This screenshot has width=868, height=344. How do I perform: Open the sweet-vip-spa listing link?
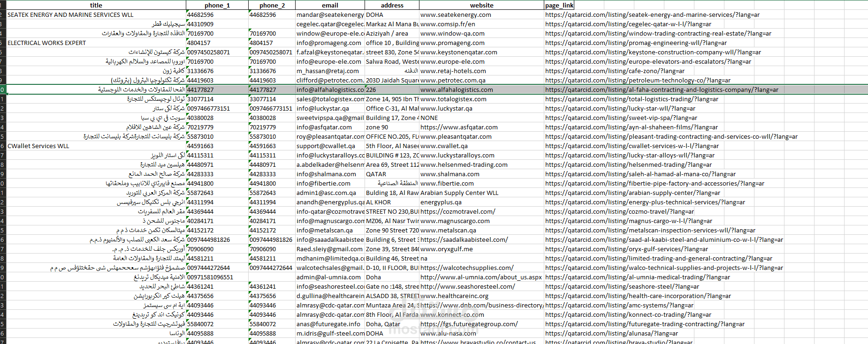click(621, 118)
